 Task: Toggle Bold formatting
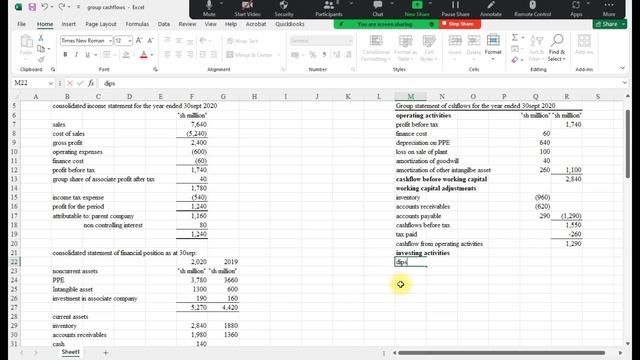click(65, 55)
